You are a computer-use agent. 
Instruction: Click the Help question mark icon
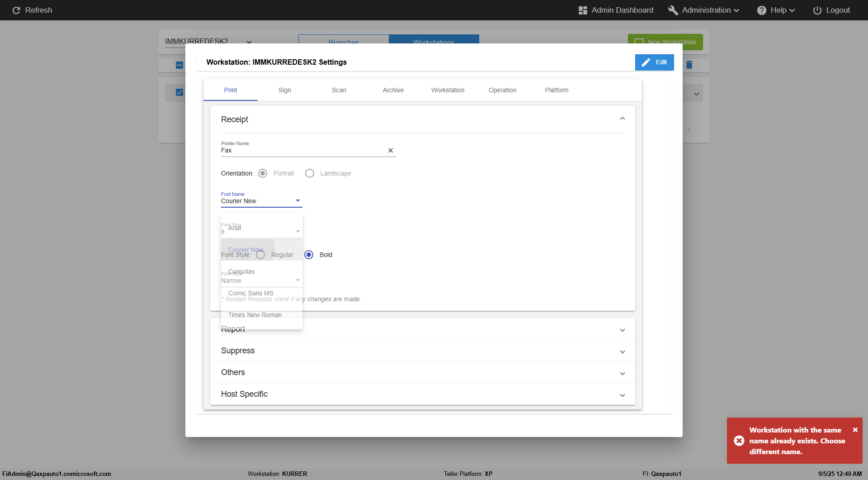click(x=762, y=10)
